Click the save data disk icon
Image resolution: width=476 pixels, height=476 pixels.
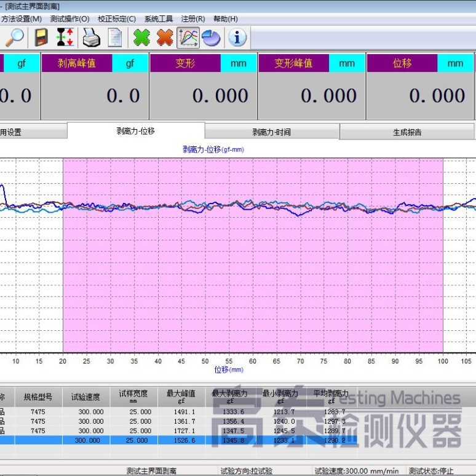[41, 38]
